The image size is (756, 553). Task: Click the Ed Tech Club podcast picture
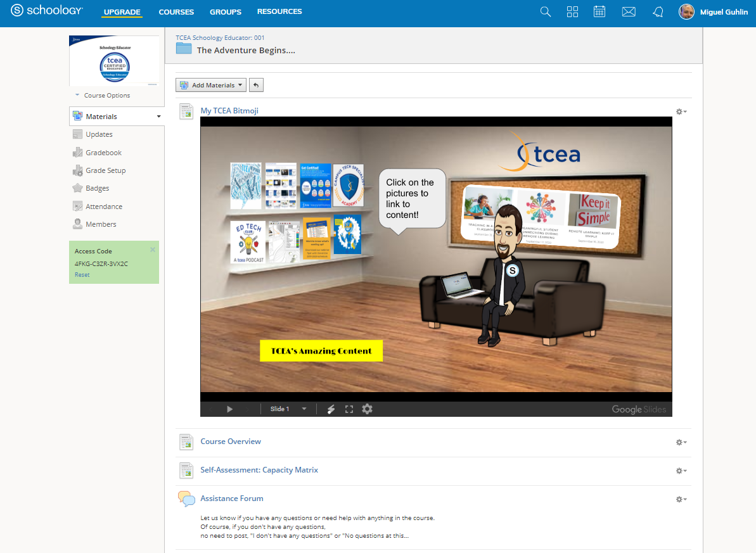coord(249,242)
